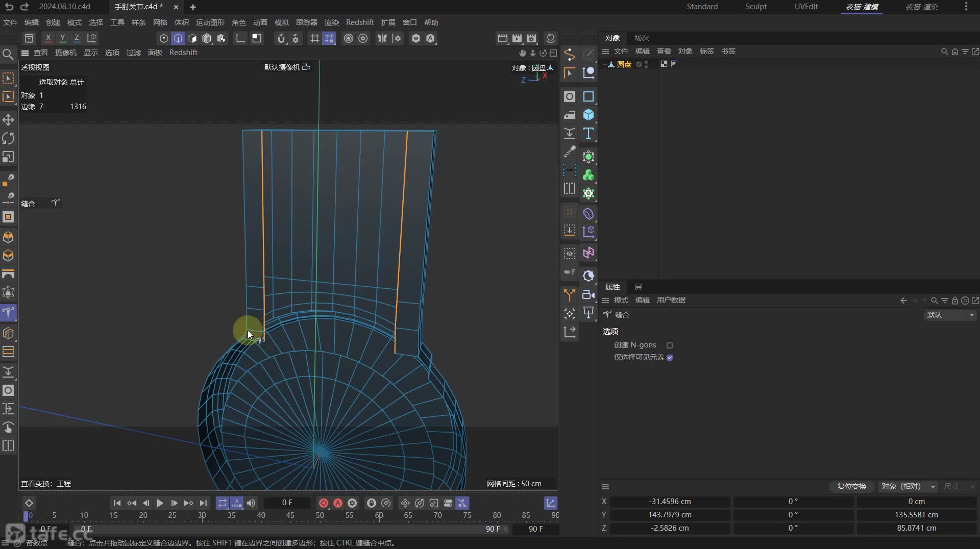980x549 pixels.
Task: Open the layout options three-dots menu
Action: point(966,7)
